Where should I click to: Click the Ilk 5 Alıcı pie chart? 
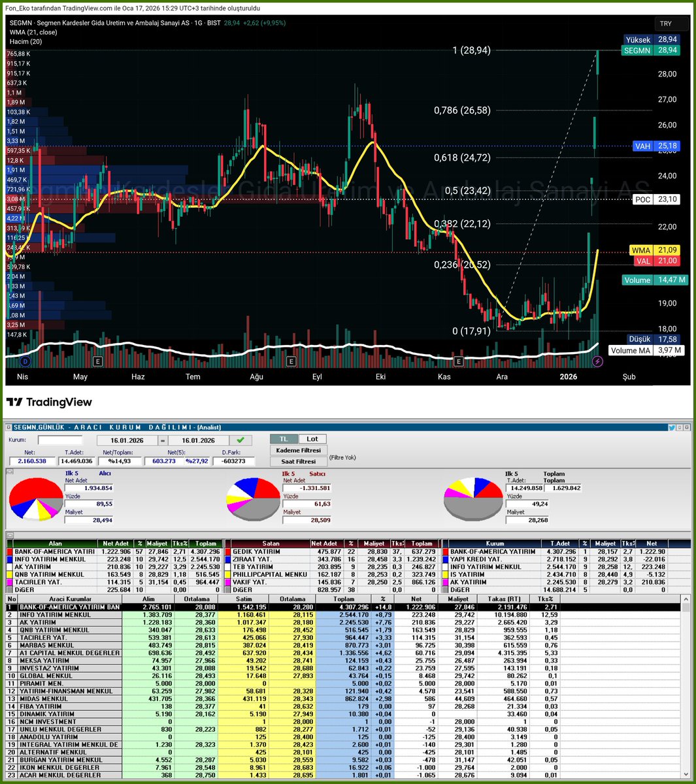tap(35, 500)
